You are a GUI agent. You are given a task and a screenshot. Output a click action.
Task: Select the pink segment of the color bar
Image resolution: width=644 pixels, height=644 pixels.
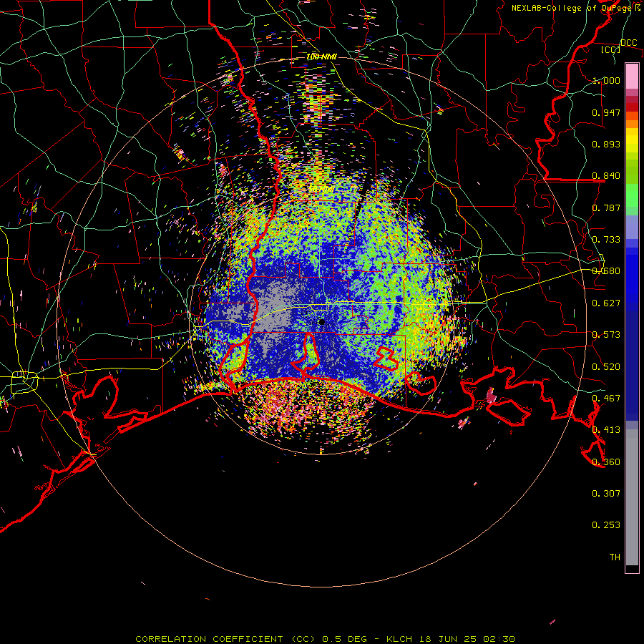[x=632, y=76]
